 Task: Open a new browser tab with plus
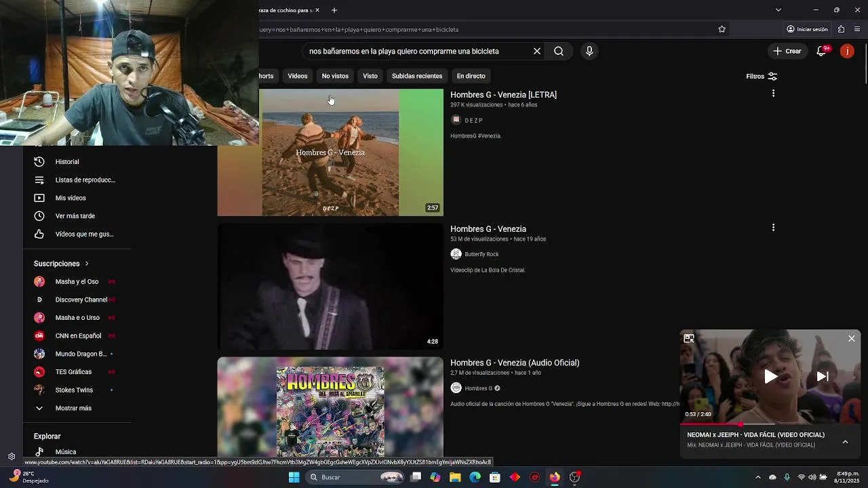click(334, 10)
